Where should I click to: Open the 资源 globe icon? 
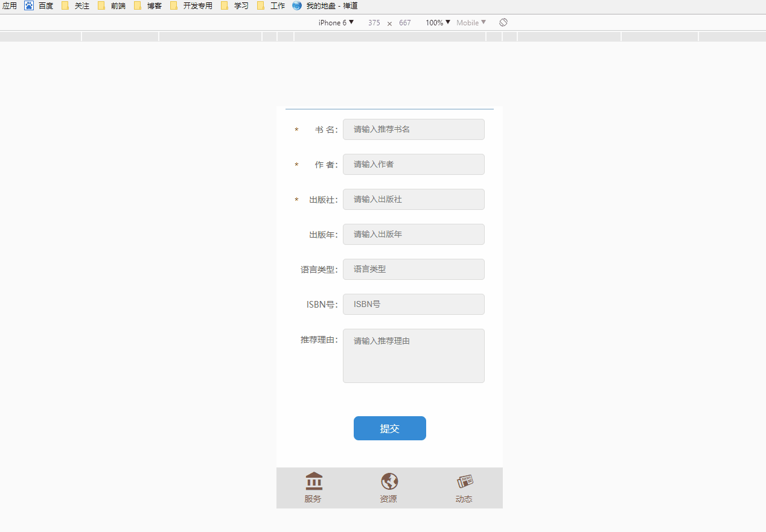click(x=389, y=481)
